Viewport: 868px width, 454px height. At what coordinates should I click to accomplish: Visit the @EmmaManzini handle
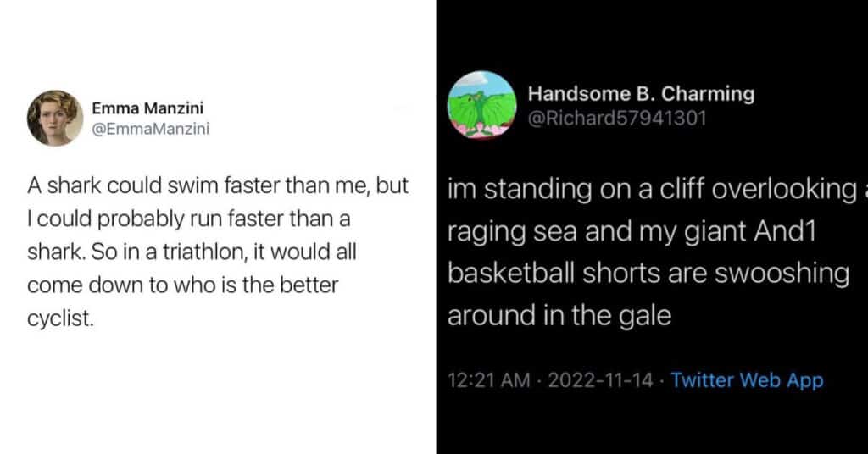point(151,129)
